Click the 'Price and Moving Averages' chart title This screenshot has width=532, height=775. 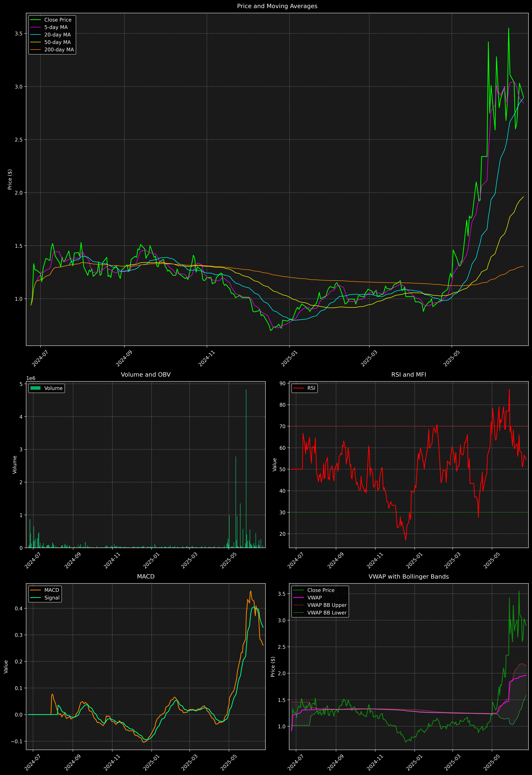coord(277,6)
